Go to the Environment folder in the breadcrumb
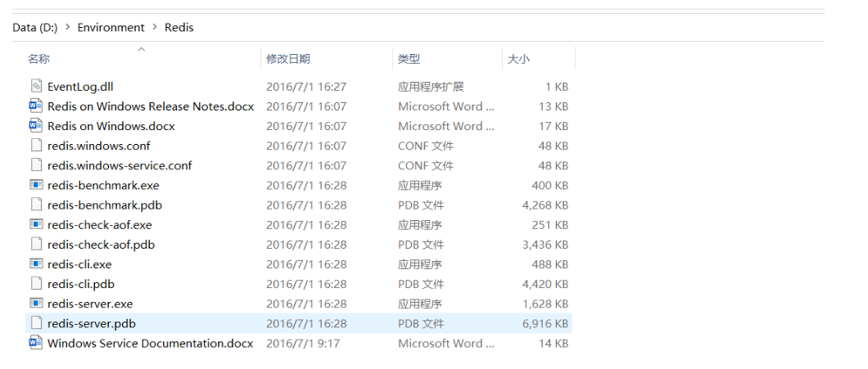Image resolution: width=868 pixels, height=369 pixels. point(111,27)
